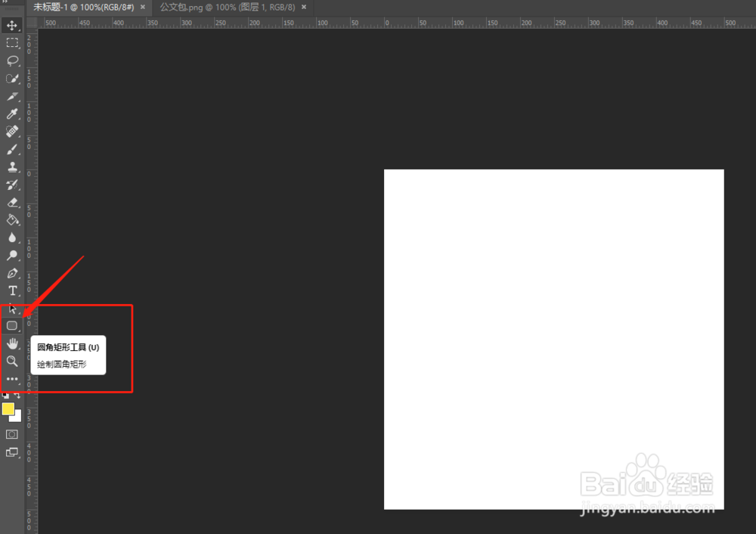The image size is (756, 534).
Task: Choose the History Brush tool
Action: coord(12,185)
